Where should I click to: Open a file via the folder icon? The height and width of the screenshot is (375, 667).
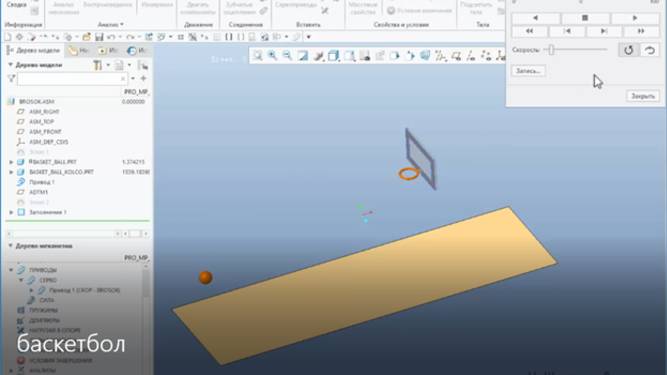tap(87, 37)
